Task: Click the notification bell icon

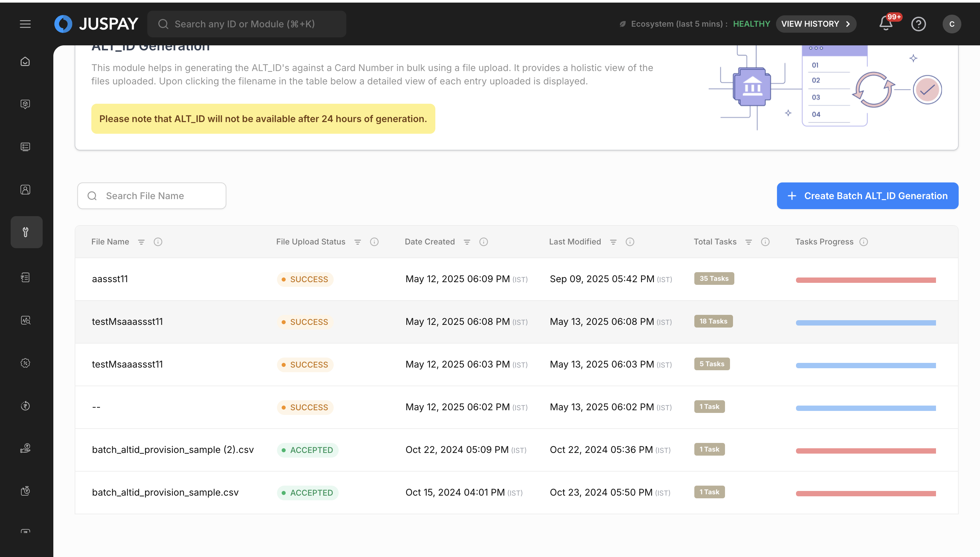Action: (x=886, y=24)
